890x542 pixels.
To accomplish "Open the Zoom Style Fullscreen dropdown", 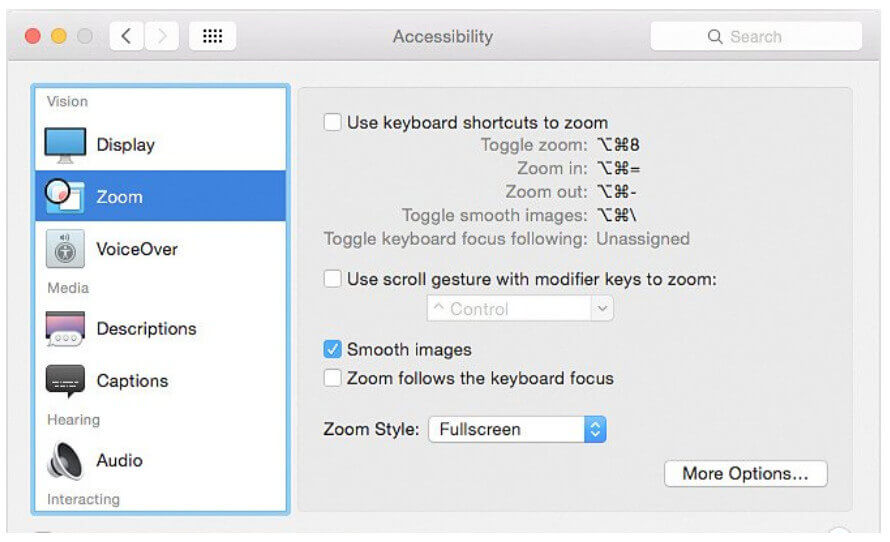I will click(x=517, y=430).
